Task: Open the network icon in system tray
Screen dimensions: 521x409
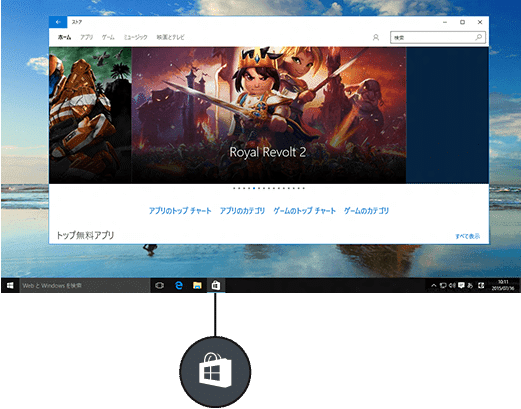Action: pos(443,286)
